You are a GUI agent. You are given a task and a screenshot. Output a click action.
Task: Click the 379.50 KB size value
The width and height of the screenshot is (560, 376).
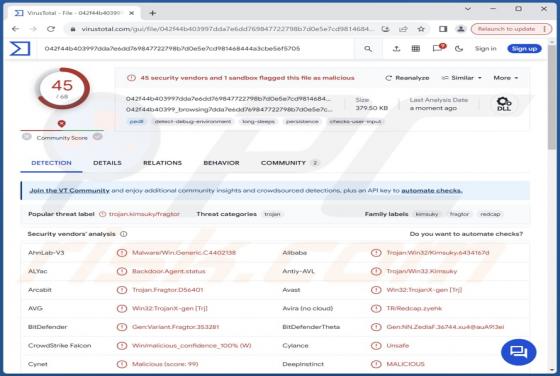tap(371, 108)
